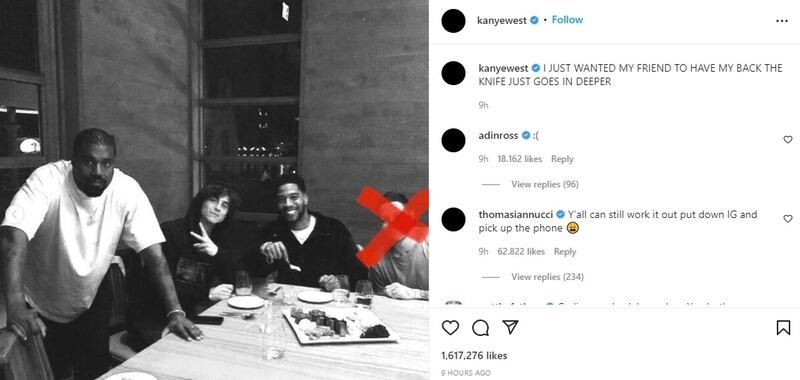Share the post via paper plane icon
This screenshot has height=380, width=800.
click(x=510, y=327)
